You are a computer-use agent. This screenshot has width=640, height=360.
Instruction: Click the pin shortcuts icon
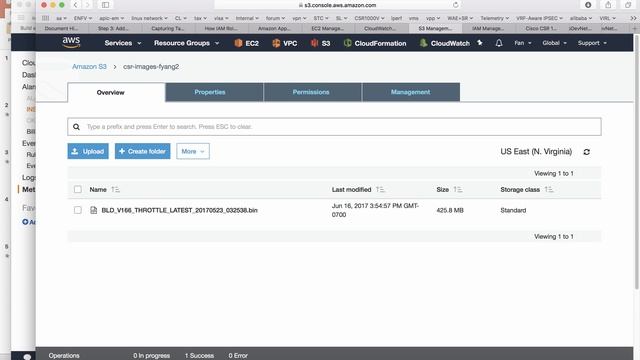click(x=480, y=43)
